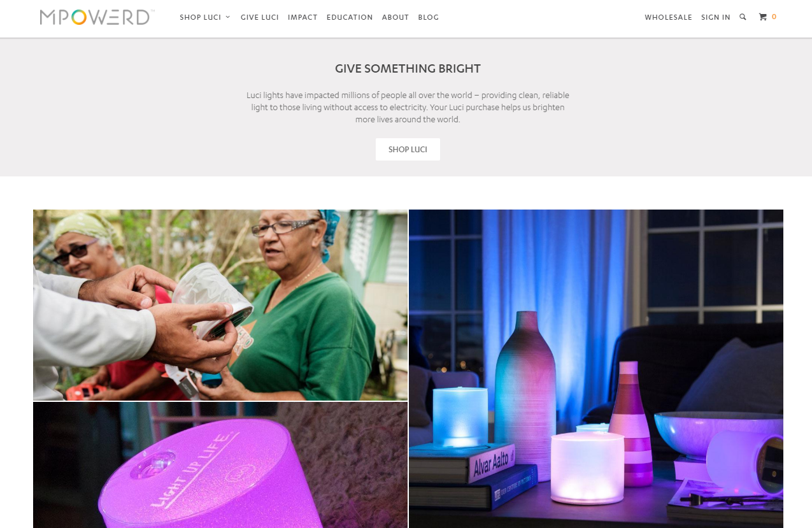The height and width of the screenshot is (528, 812).
Task: Click the white Shop Luci button
Action: (408, 150)
